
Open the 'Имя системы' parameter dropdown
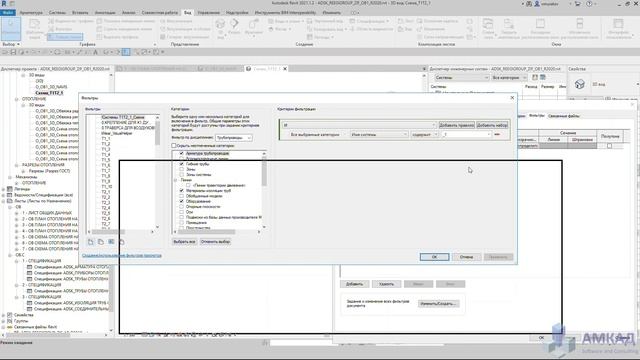pos(379,134)
